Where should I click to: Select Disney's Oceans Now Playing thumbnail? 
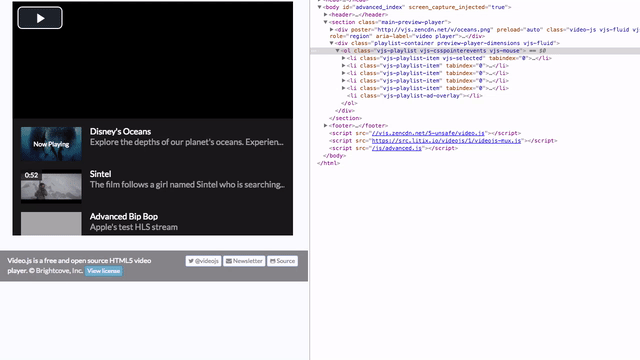[51, 144]
